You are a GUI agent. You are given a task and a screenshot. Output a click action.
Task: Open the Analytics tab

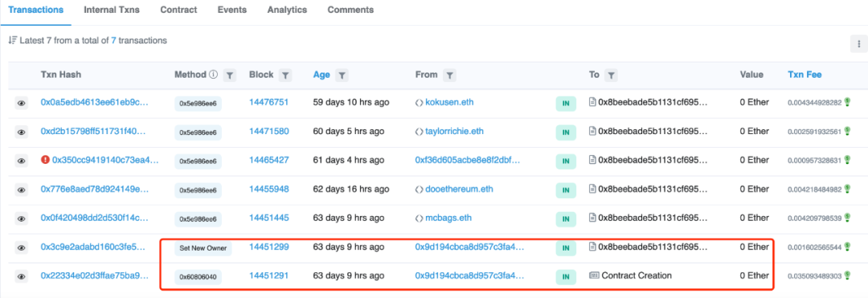tap(287, 10)
